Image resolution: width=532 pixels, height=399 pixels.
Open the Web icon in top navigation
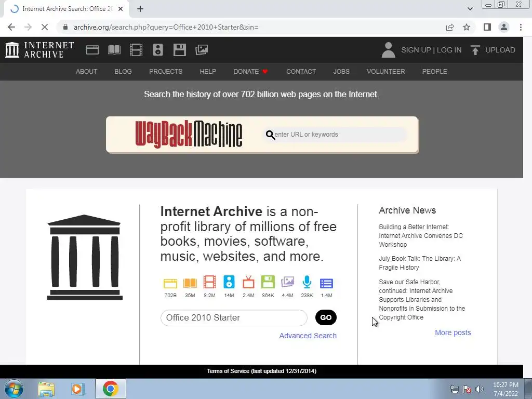[x=92, y=50]
